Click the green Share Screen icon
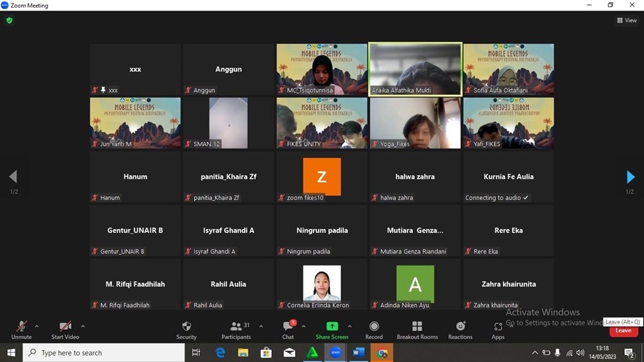644x362 pixels. (x=331, y=326)
